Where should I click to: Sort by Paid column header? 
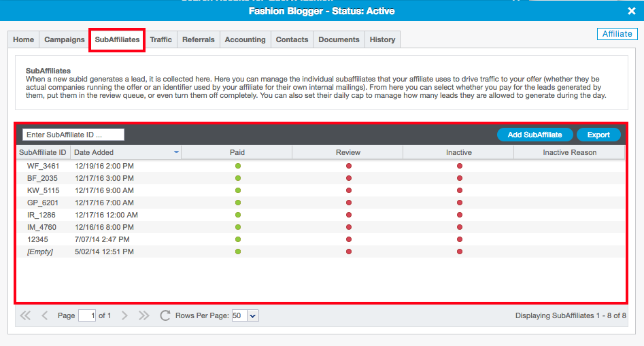tap(237, 152)
